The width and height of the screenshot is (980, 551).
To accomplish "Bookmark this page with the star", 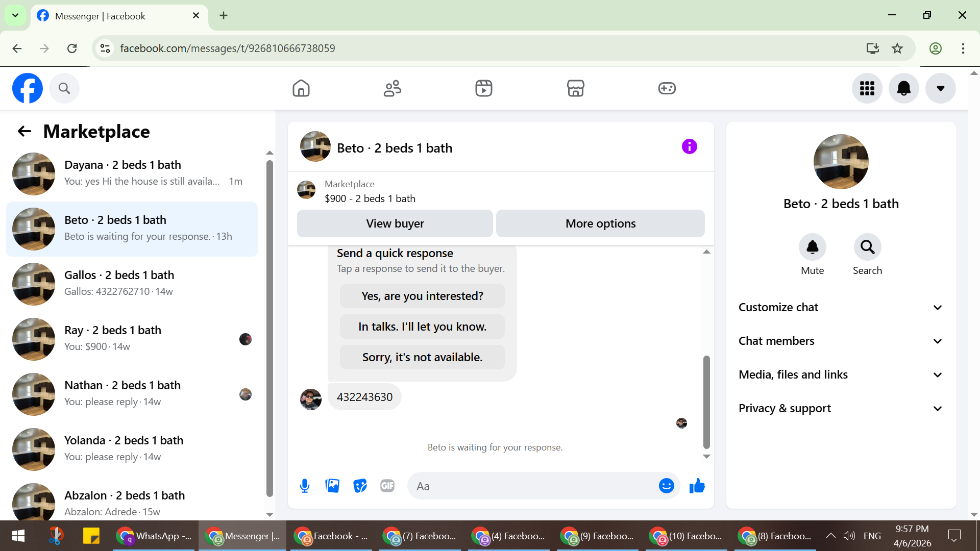I will [897, 48].
